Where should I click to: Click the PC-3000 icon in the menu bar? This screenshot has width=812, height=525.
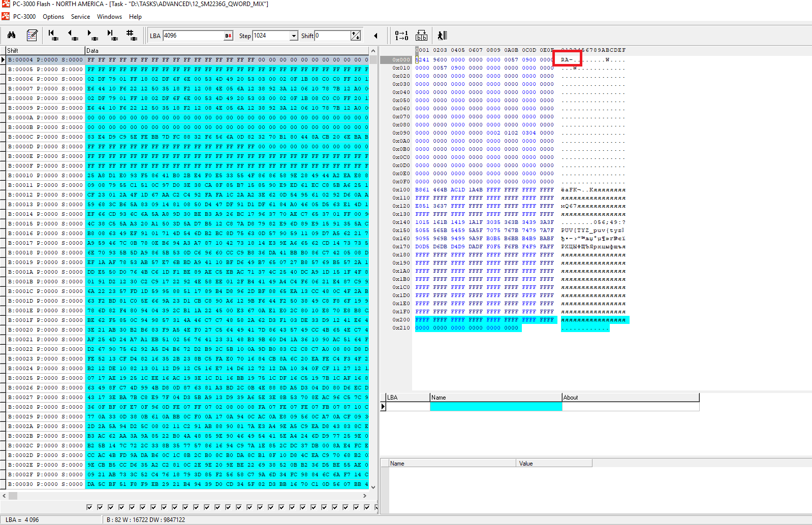tap(6, 16)
